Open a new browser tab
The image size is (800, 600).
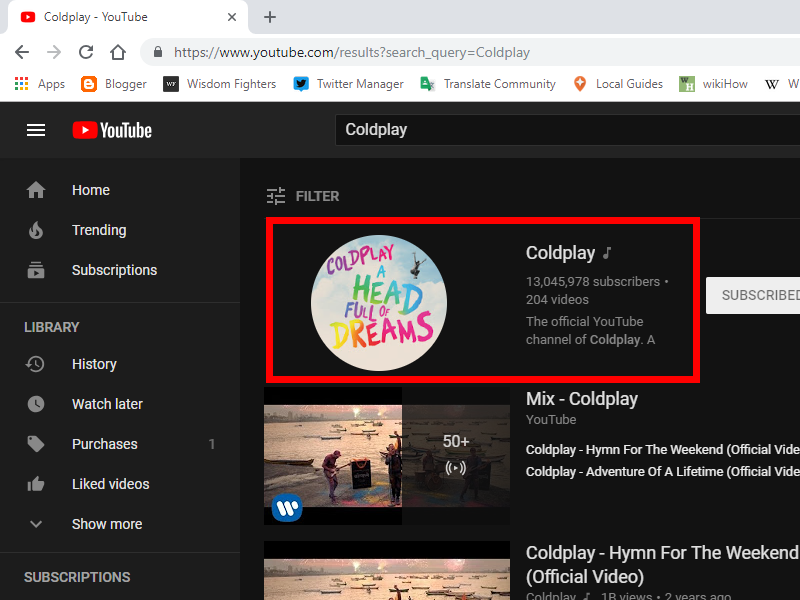coord(270,17)
